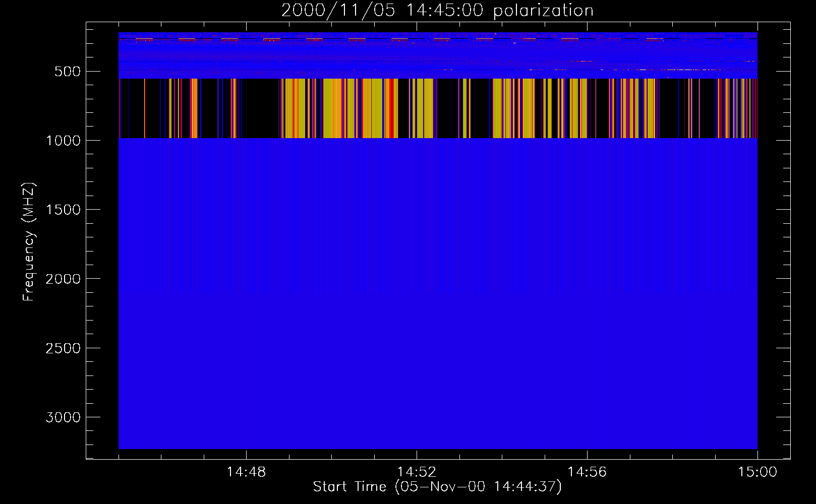Viewport: 816px width, 504px height.
Task: Click the 2000 frequency tick label
Action: click(x=63, y=279)
